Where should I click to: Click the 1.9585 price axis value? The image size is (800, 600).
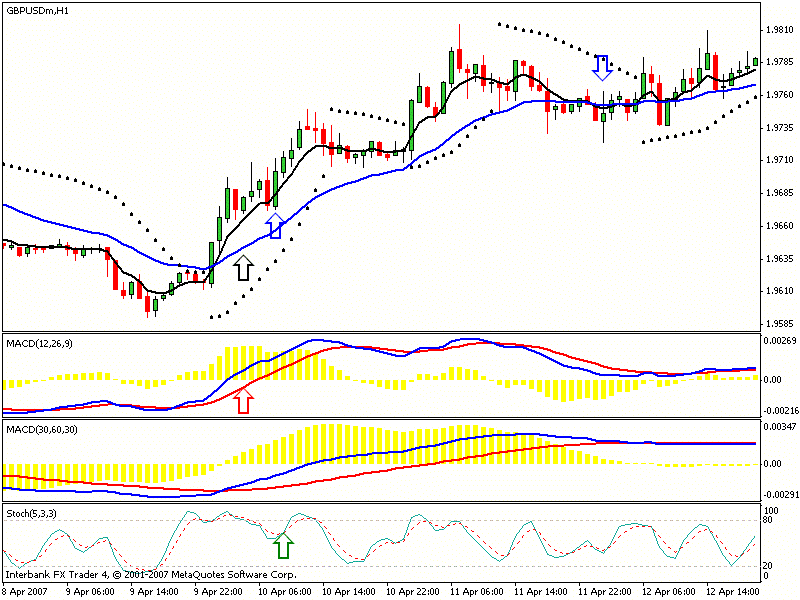click(x=780, y=323)
